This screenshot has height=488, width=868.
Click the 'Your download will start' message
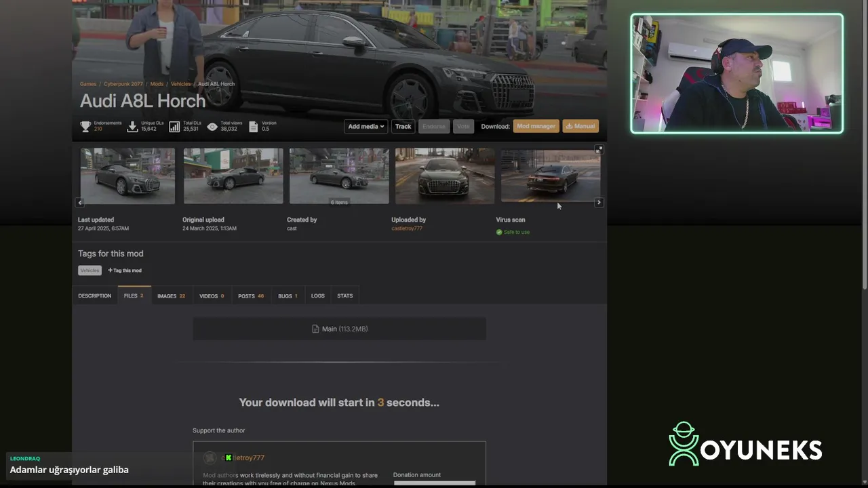[339, 403]
